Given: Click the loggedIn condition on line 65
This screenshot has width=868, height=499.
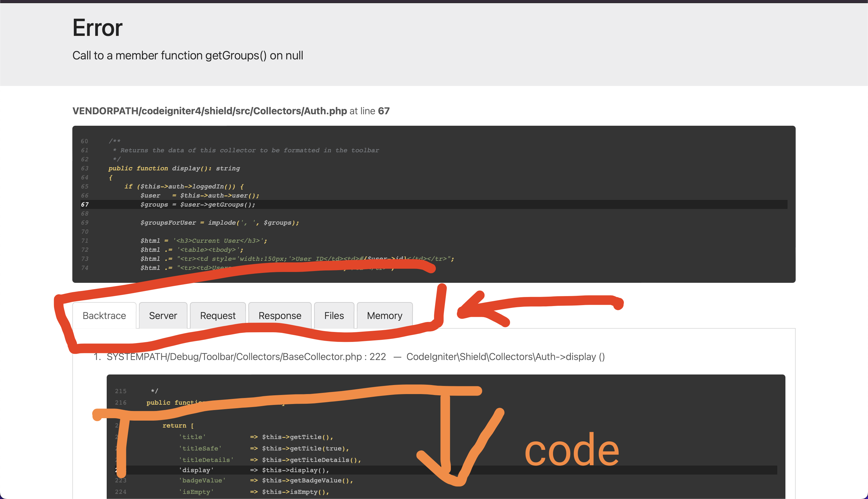Looking at the screenshot, I should [x=184, y=186].
